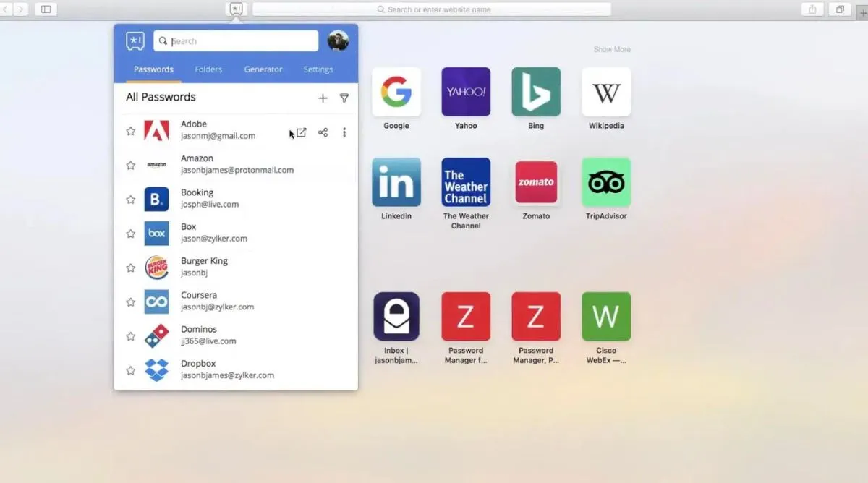Click the Adobe logo icon
868x483 pixels.
[x=156, y=131]
